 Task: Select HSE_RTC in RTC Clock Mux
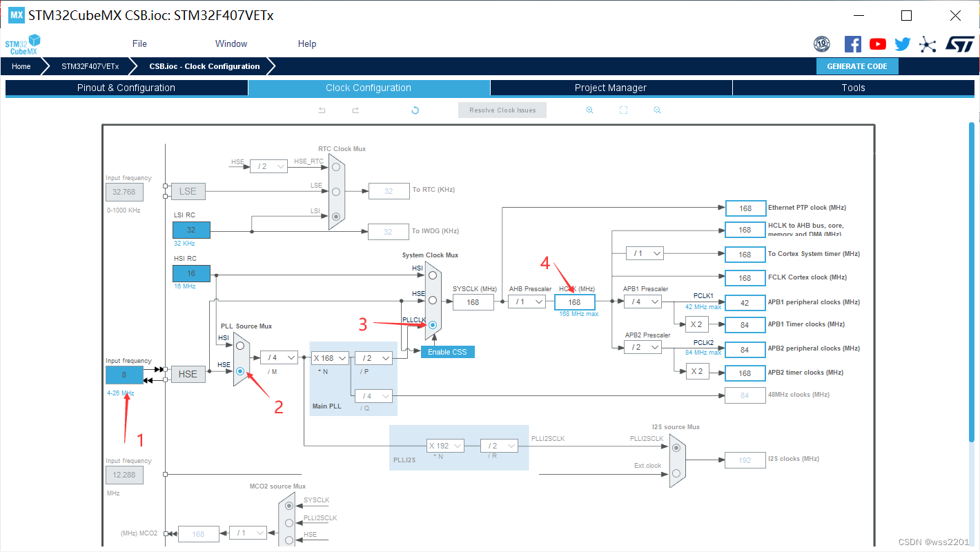tap(336, 167)
